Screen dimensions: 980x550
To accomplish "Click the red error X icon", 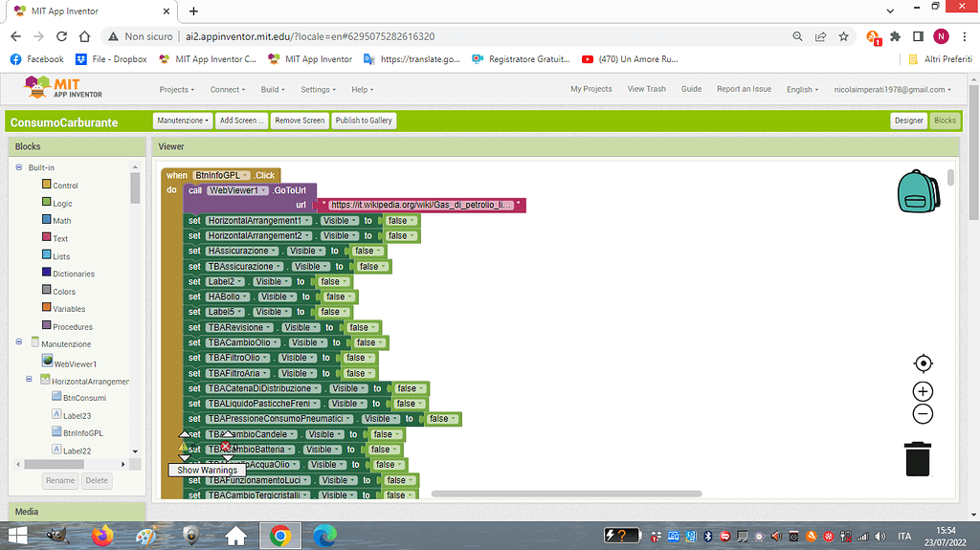I will 226,446.
